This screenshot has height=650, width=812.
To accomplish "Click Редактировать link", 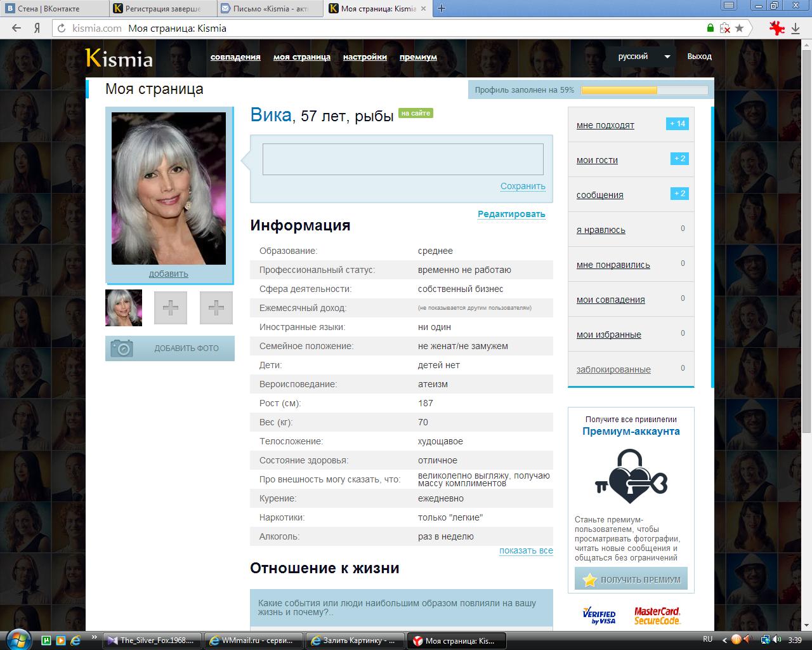I will pyautogui.click(x=511, y=214).
